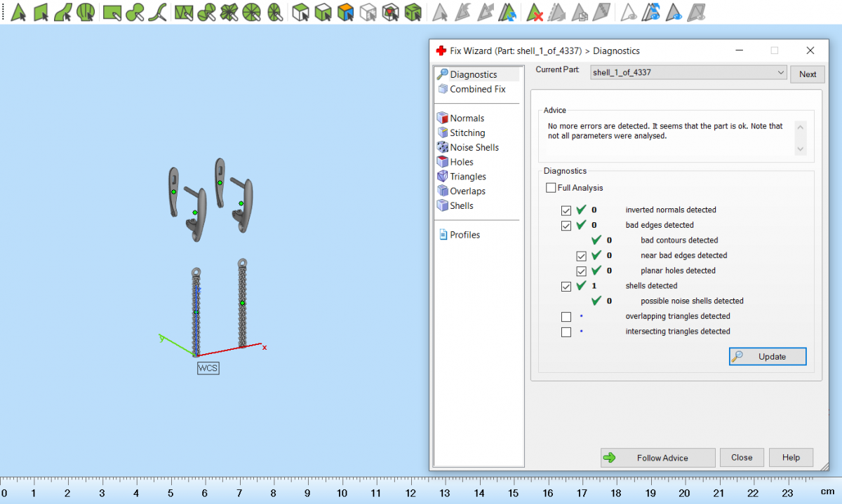
Task: Uncheck the inverted normals detected checkbox
Action: point(566,210)
